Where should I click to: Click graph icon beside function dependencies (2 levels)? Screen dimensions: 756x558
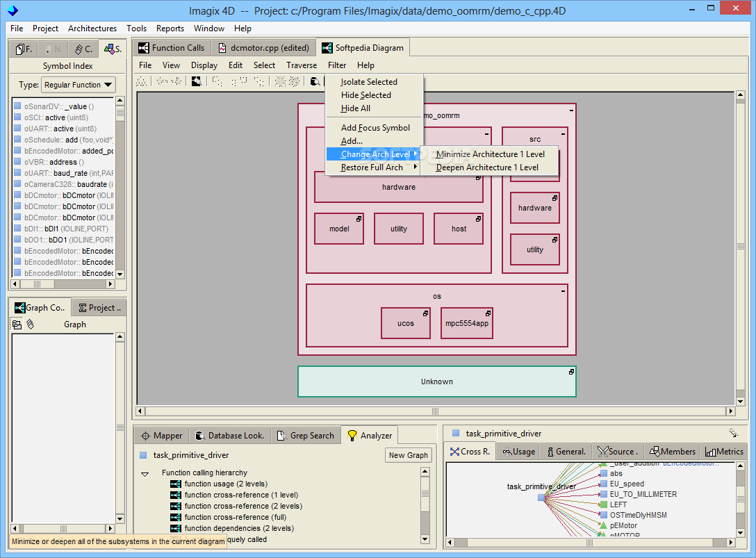(176, 528)
